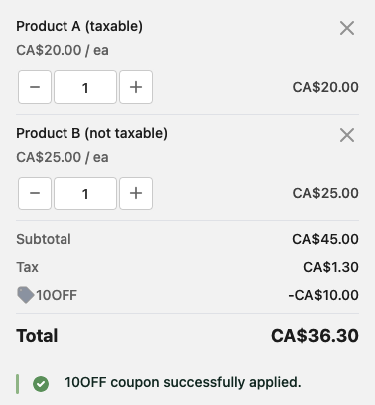This screenshot has height=405, width=375.
Task: Click the CA$25.00 / ea unit price
Action: 62,157
